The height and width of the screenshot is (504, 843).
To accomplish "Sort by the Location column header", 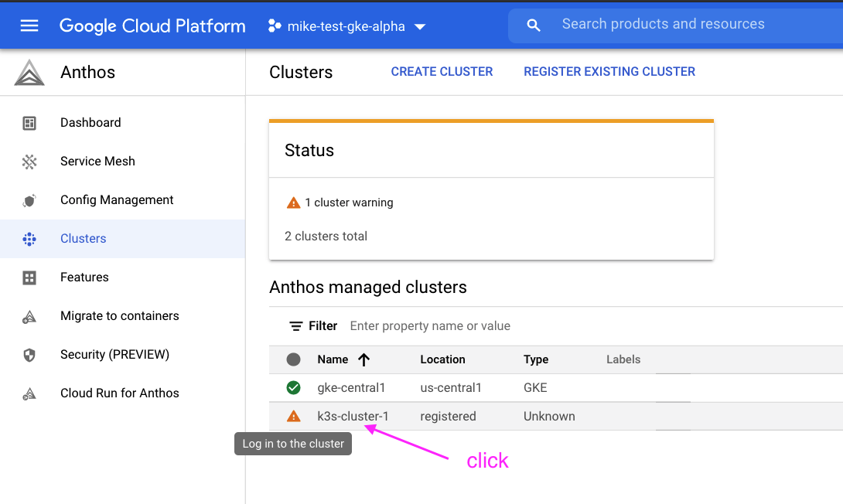I will [x=442, y=359].
